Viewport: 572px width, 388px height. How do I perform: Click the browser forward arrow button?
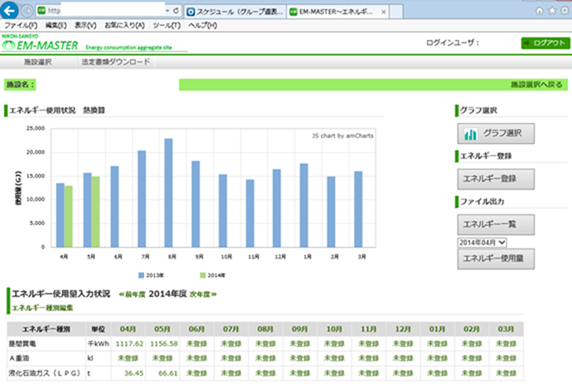click(27, 11)
